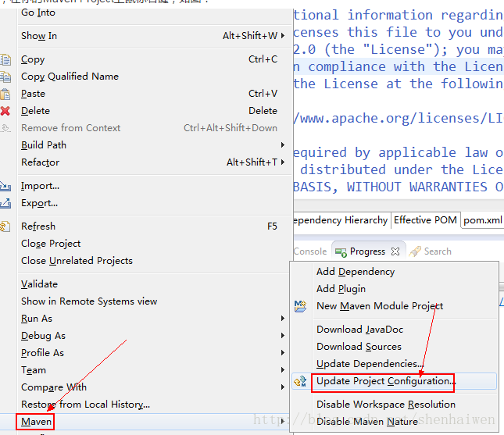Expand the Profile As submenu arrow
Viewport: 504px width, 435px height.
pyautogui.click(x=283, y=353)
